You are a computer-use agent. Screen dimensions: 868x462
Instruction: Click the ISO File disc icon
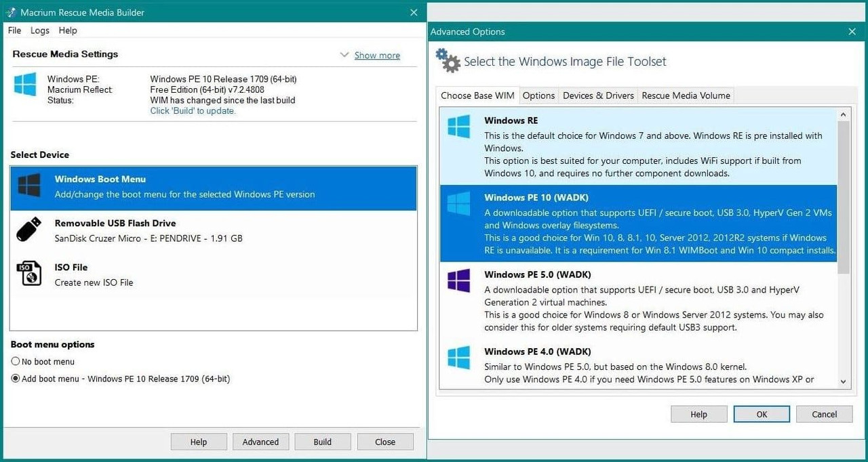pos(29,273)
